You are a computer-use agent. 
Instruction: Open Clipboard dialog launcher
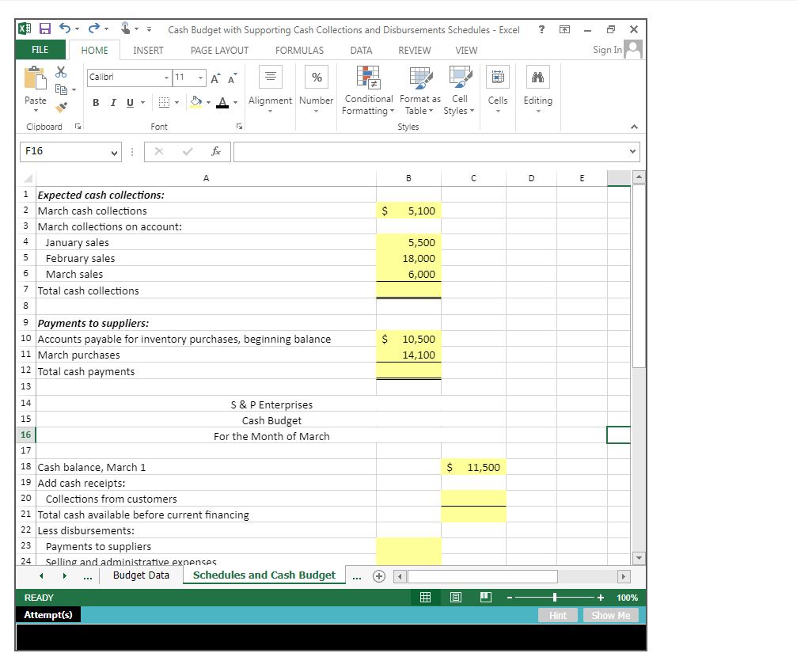[x=78, y=127]
